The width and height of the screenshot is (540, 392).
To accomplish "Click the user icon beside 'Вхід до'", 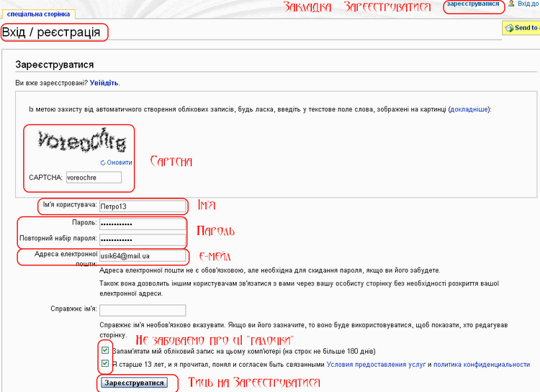I will coord(511,4).
